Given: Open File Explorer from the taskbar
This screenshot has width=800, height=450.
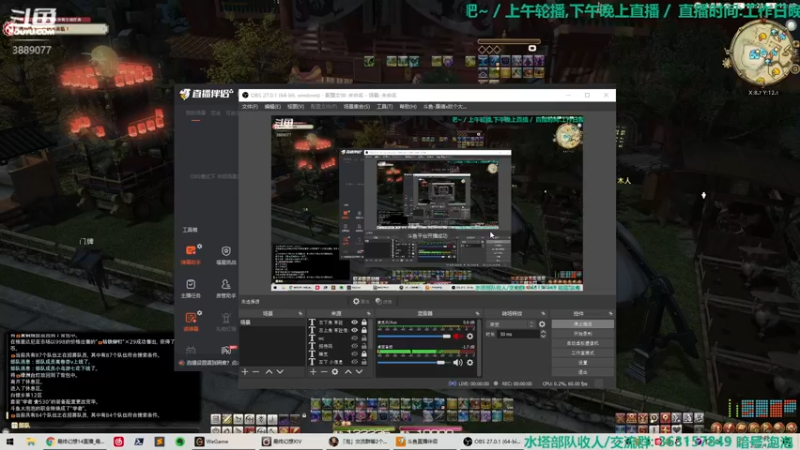Looking at the screenshot, I should tap(31, 441).
